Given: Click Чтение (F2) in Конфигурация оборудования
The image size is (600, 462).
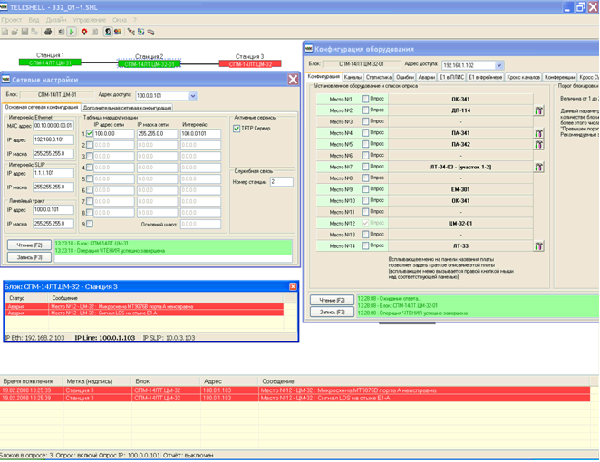Looking at the screenshot, I should (x=332, y=300).
